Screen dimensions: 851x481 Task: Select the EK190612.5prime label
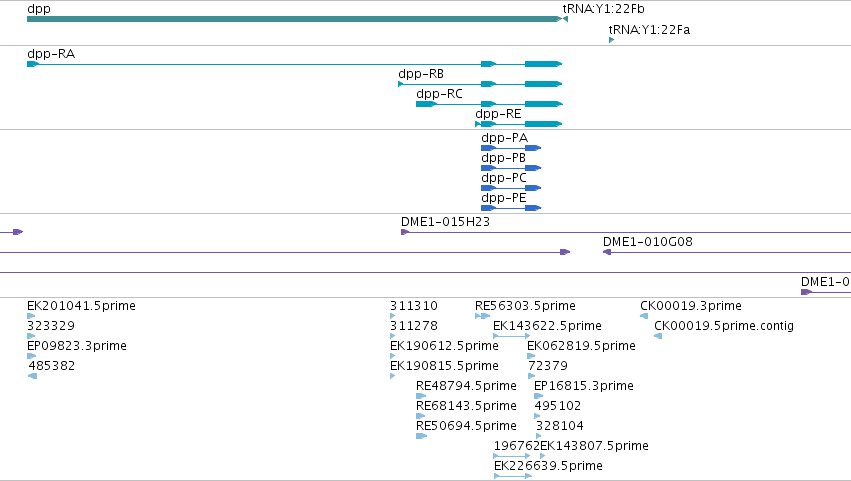tap(444, 346)
